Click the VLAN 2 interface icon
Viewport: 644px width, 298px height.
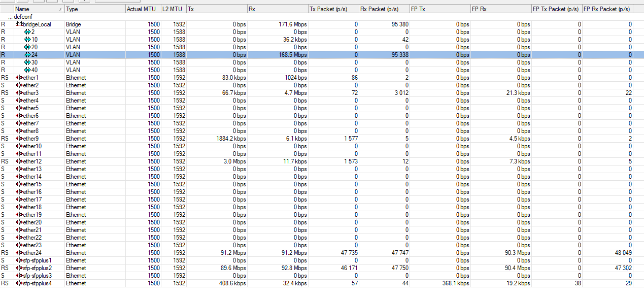[27, 32]
